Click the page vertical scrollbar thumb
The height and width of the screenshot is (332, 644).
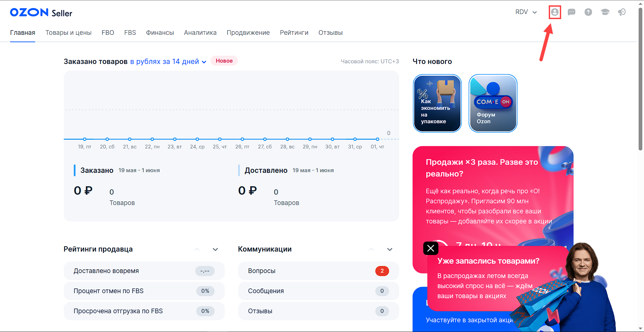click(640, 79)
